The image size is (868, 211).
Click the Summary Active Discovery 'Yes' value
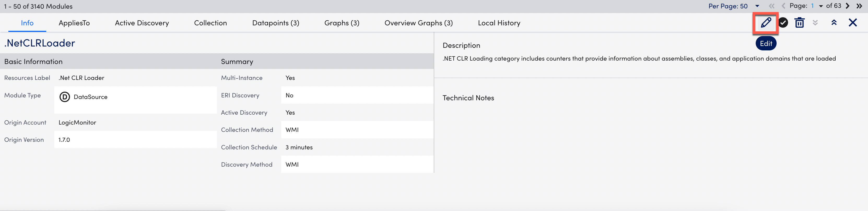tap(290, 113)
